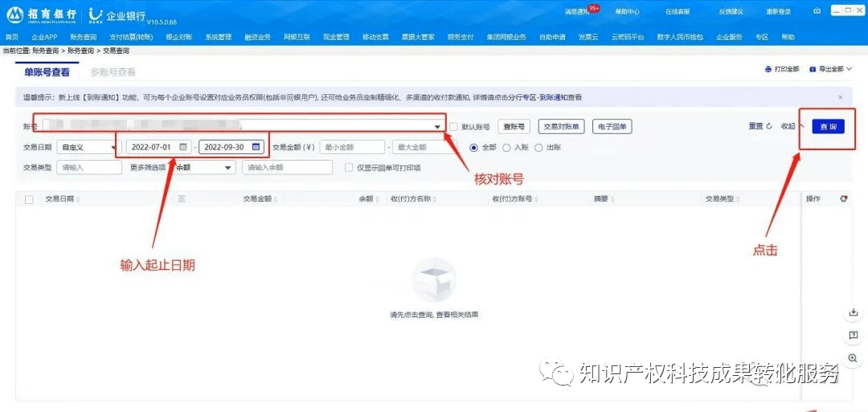Open 在线客服 in title bar

coord(677,11)
